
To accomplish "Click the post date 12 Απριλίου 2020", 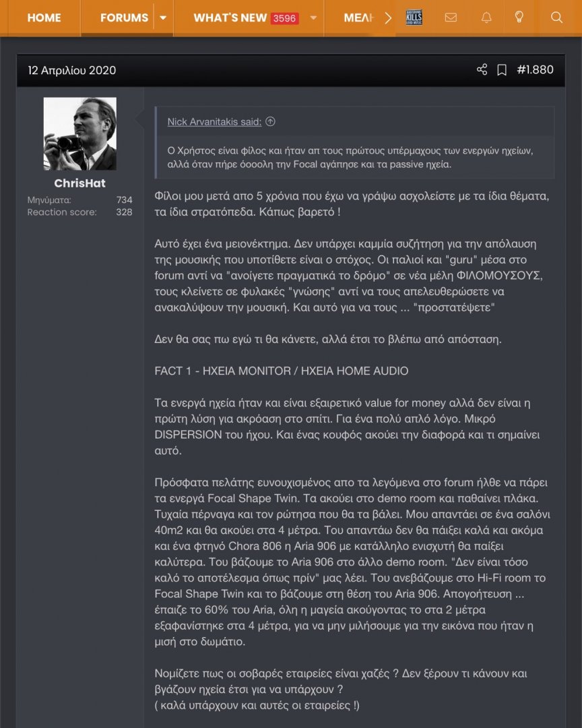I will [x=72, y=70].
